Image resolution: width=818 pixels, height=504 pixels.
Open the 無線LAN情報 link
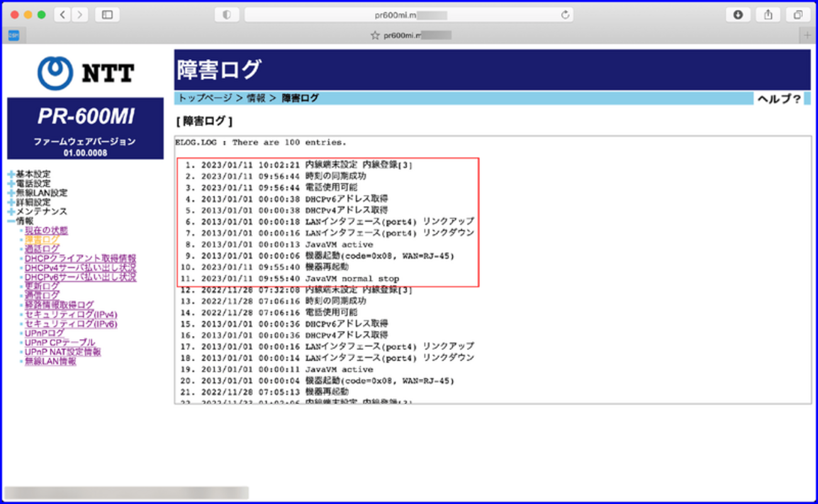click(50, 361)
